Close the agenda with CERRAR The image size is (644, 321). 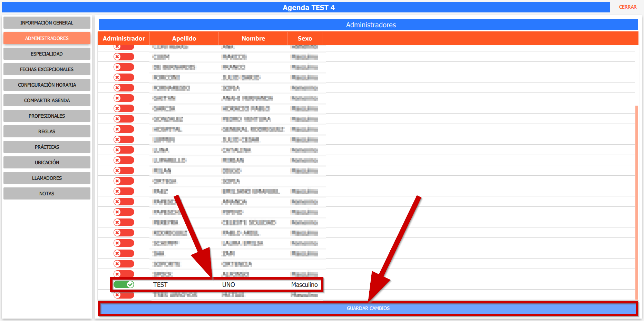point(627,7)
